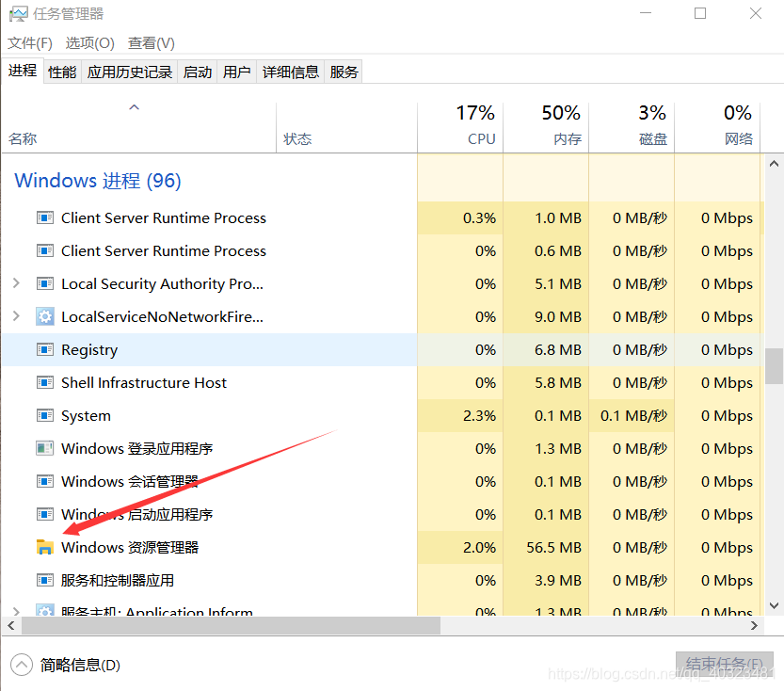Image resolution: width=784 pixels, height=691 pixels.
Task: Select the Shell Infrastructure Host row
Action: pos(382,383)
